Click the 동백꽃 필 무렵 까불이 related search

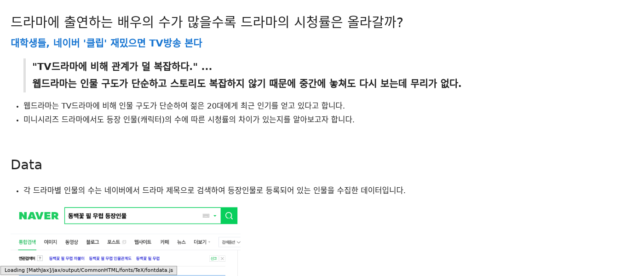pos(67,259)
